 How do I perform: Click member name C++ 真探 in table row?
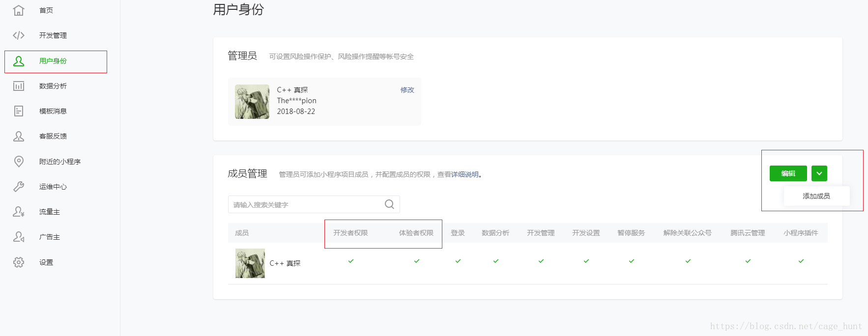pos(285,263)
